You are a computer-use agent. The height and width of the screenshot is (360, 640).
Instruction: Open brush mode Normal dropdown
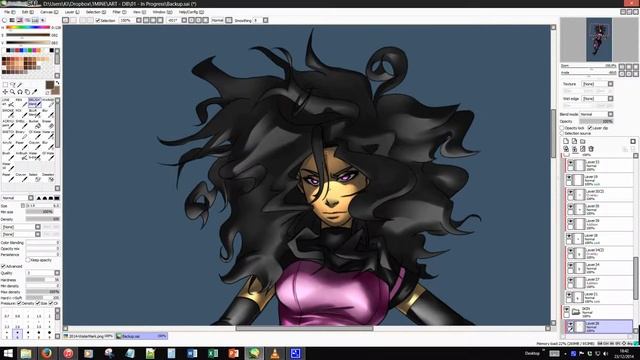[31, 198]
